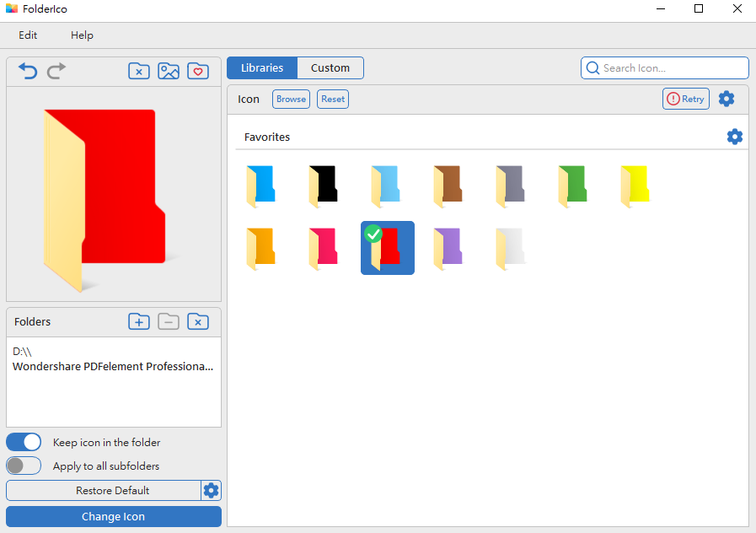Open the Help menu
Image resolution: width=756 pixels, height=533 pixels.
82,35
